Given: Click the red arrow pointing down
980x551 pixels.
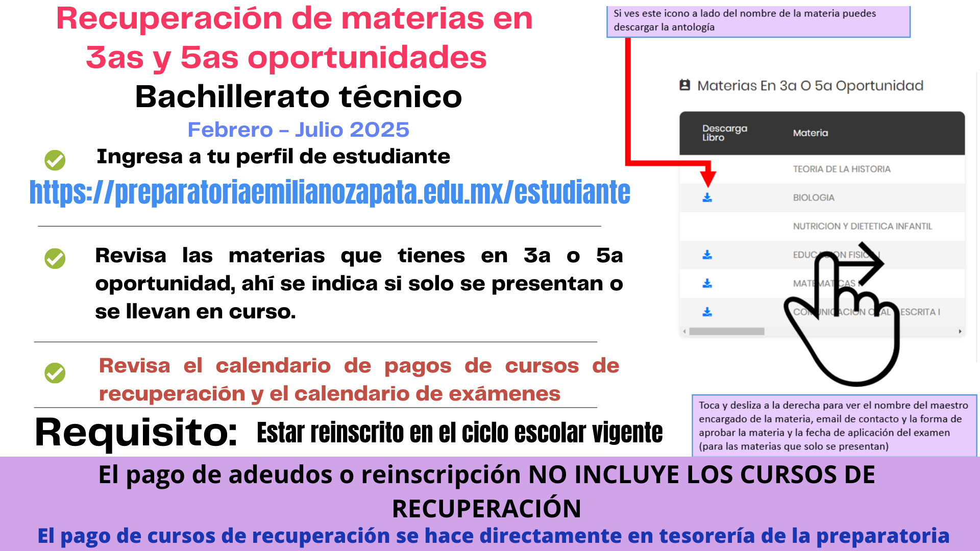Looking at the screenshot, I should click(707, 176).
